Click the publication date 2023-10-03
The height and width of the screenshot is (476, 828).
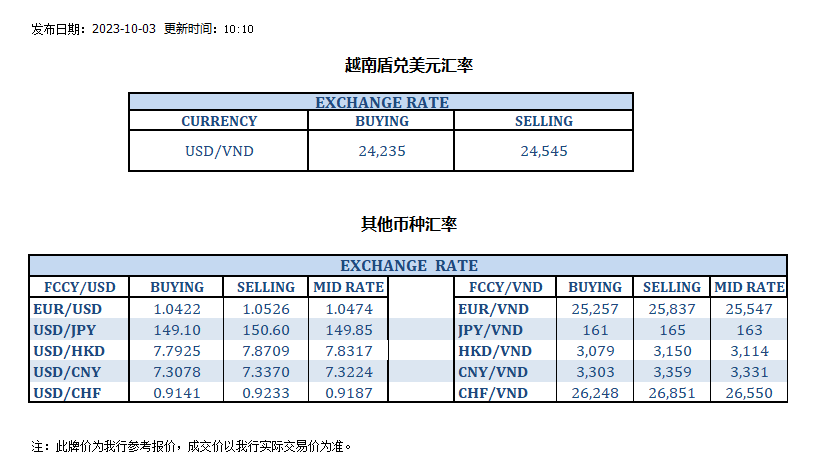pos(124,29)
